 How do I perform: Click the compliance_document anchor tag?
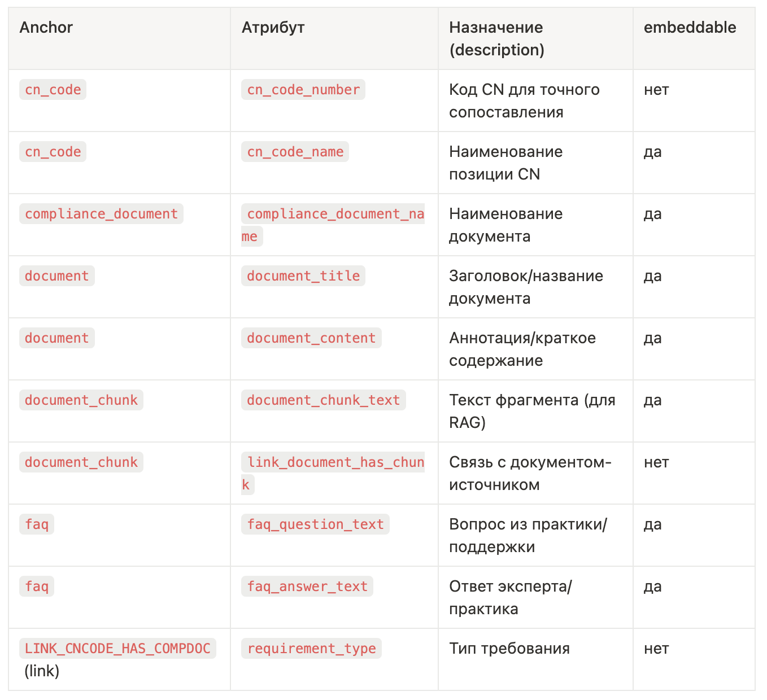pos(101,214)
